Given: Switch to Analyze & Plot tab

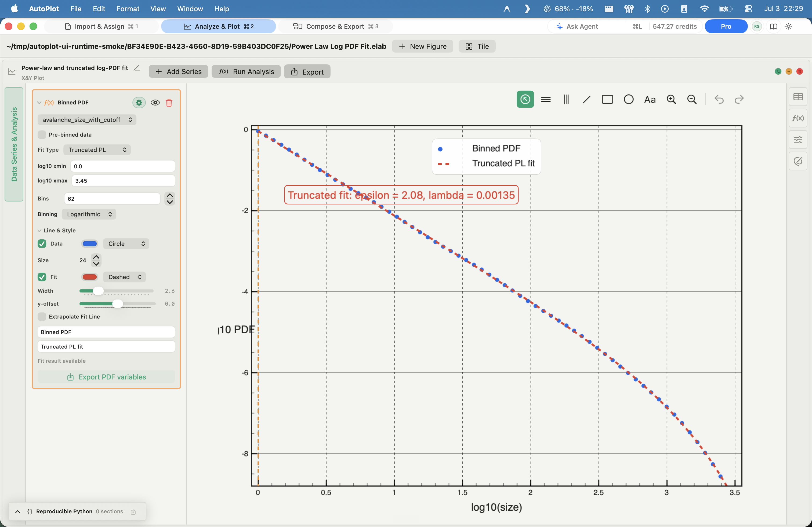Looking at the screenshot, I should click(x=218, y=26).
